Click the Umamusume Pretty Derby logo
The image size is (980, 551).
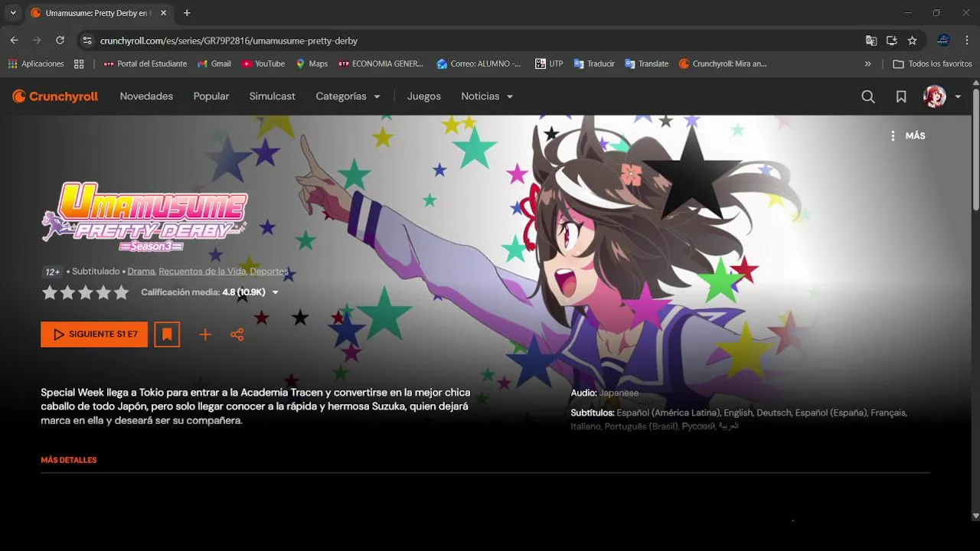point(145,217)
